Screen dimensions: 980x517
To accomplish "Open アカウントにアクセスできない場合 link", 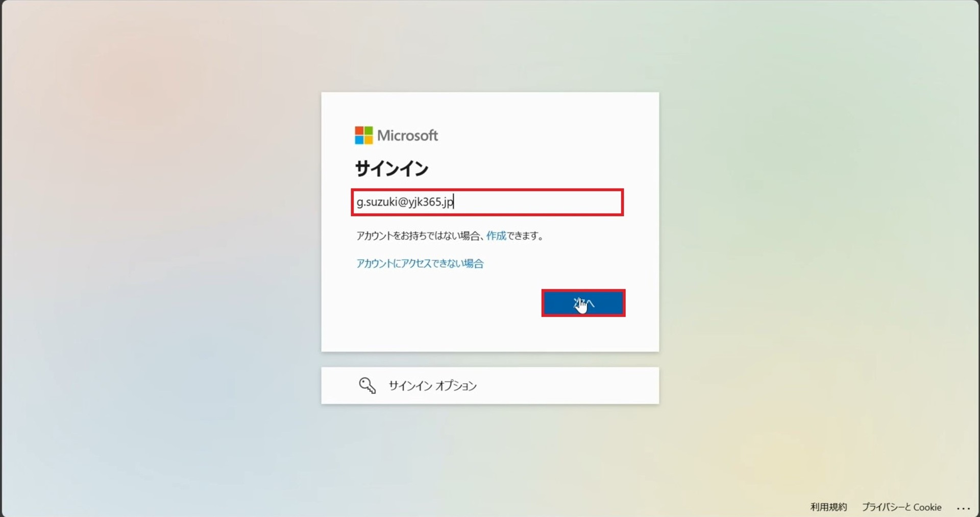I will pyautogui.click(x=420, y=264).
